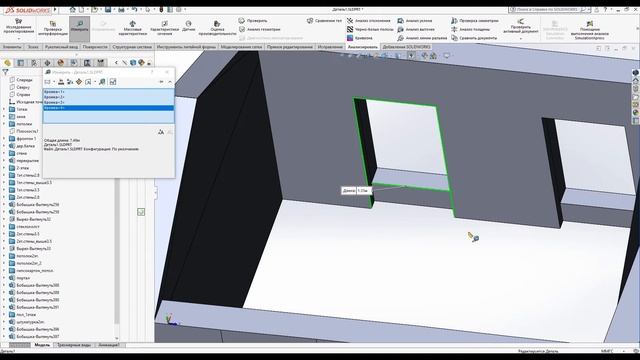Select Кромка<2> in Measure selection list
This screenshot has height=360, width=640.
pos(108,97)
